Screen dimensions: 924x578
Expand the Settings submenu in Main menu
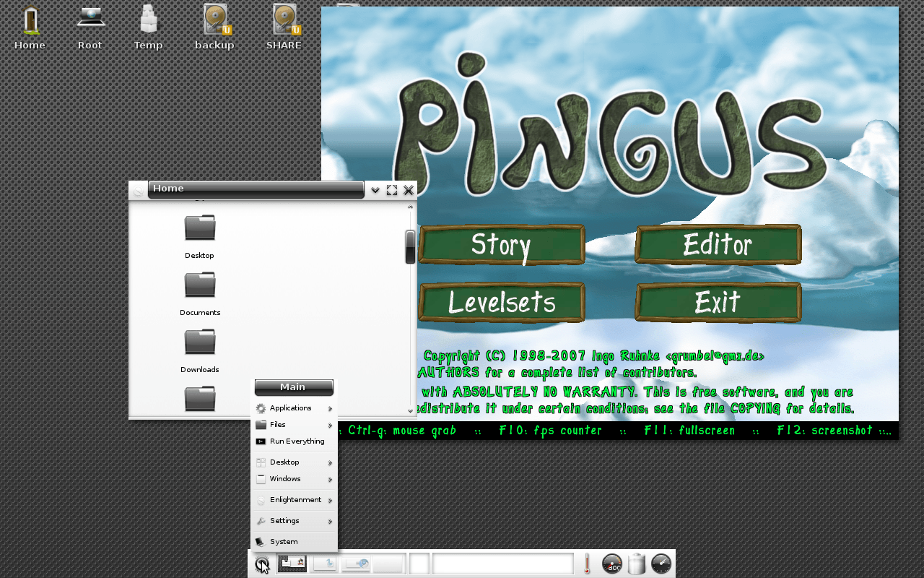[x=294, y=521]
